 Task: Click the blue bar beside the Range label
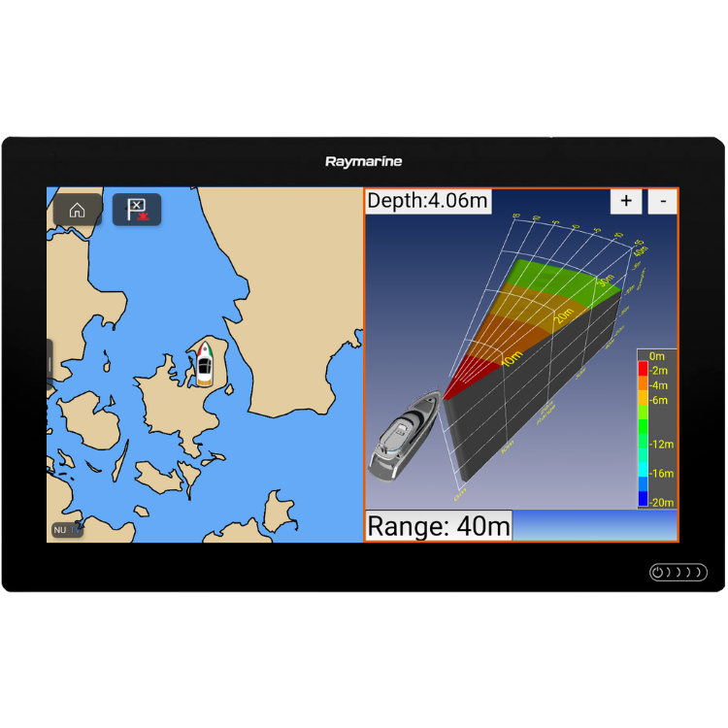pos(594,525)
